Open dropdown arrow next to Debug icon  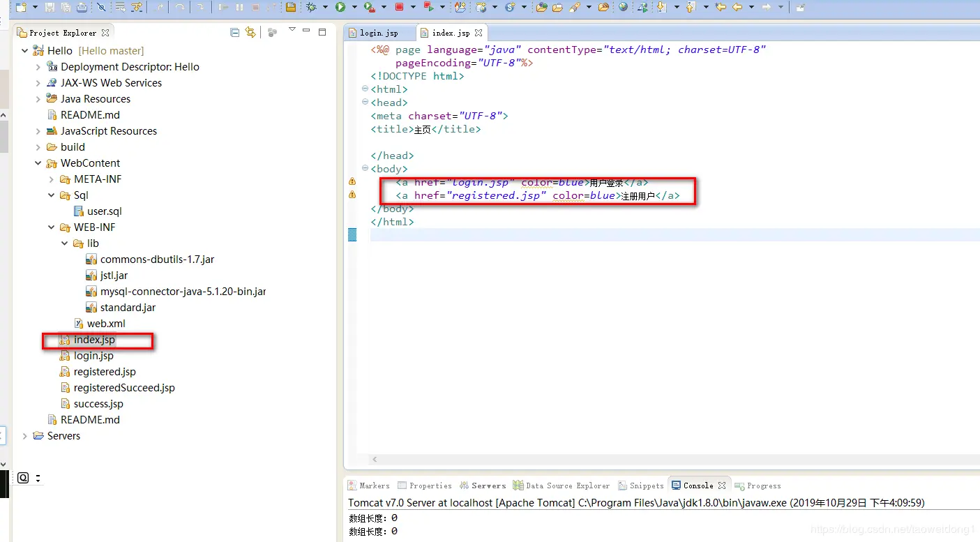[324, 7]
